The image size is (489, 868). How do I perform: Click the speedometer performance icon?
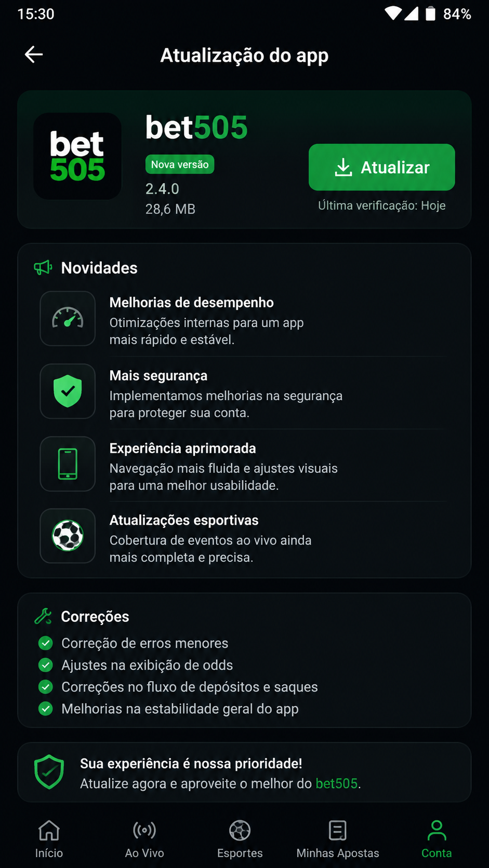pos(68,318)
